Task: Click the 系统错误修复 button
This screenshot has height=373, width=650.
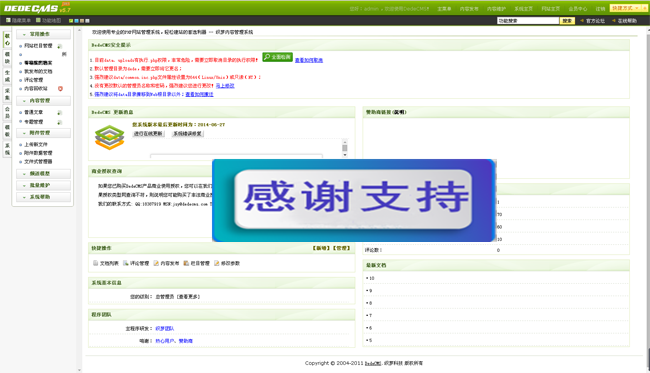Action: click(187, 134)
